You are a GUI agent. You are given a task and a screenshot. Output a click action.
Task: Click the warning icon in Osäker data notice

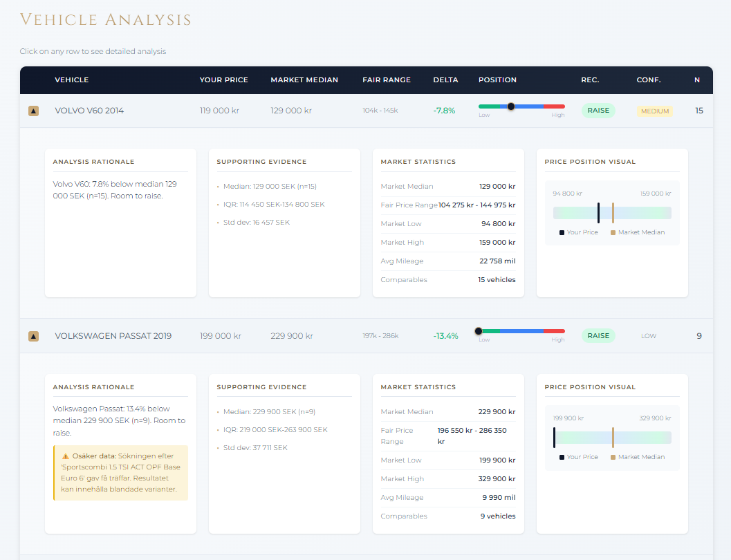(x=65, y=456)
